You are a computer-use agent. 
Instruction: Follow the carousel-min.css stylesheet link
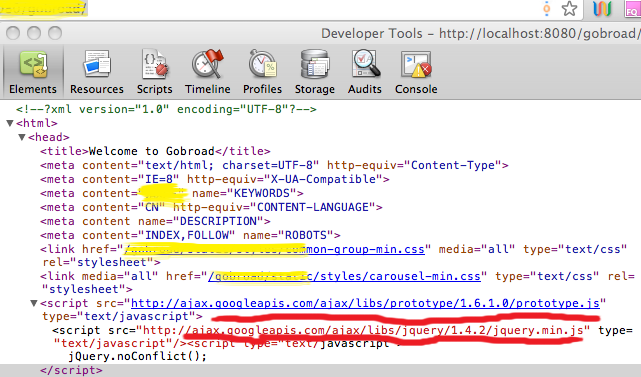pyautogui.click(x=344, y=276)
